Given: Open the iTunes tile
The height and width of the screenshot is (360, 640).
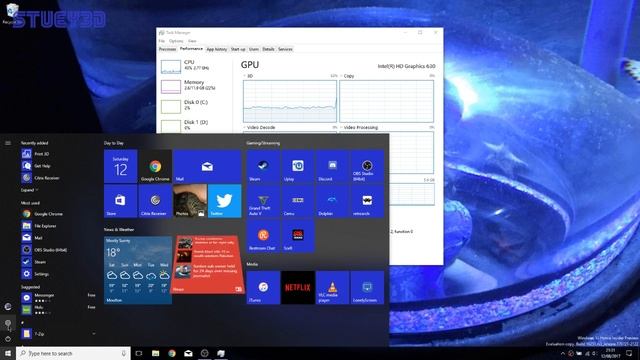Looking at the screenshot, I should point(263,287).
